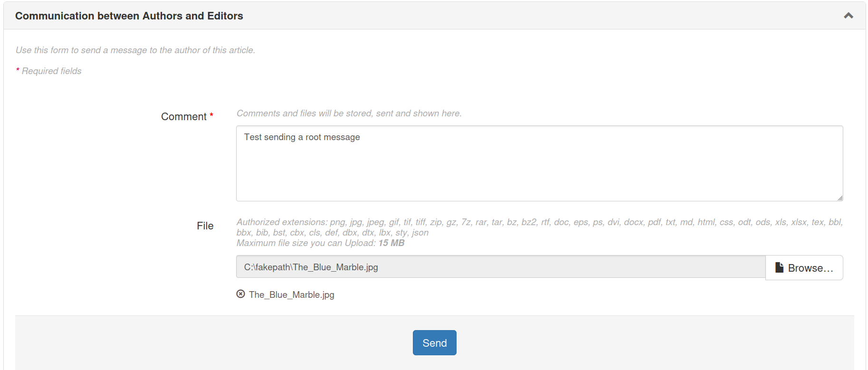Click the attached The_Blue_Marble.jpg file name
This screenshot has height=370, width=868.
click(x=291, y=295)
